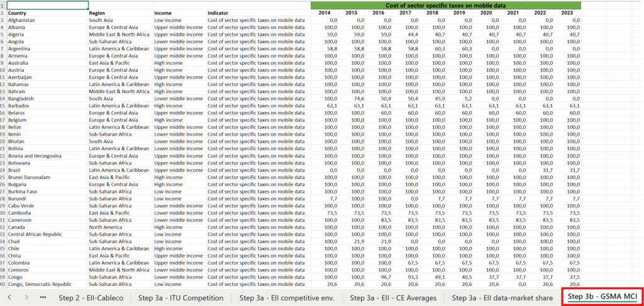Open Step 3a - ITU Competition sheet
644x306 pixels.
[181, 298]
